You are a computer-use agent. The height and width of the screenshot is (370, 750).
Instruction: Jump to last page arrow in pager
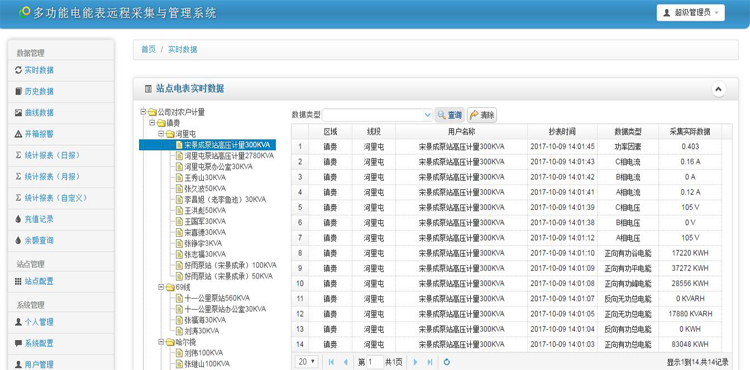430,362
